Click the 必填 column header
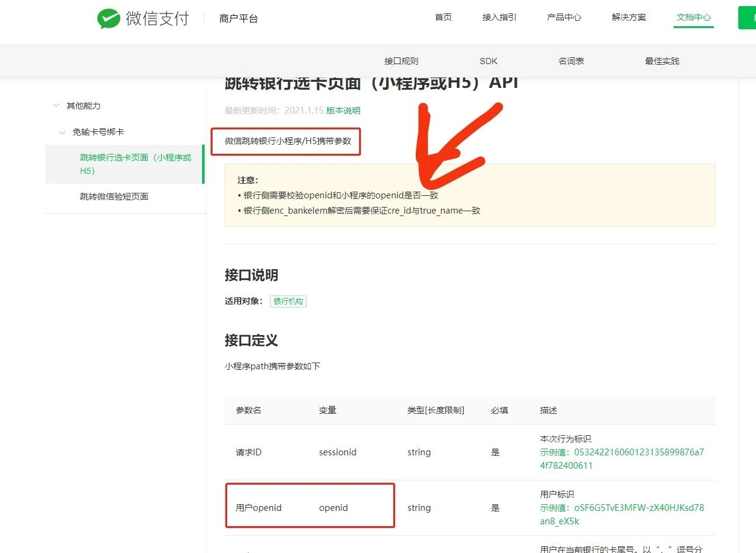This screenshot has width=756, height=553. pos(500,410)
